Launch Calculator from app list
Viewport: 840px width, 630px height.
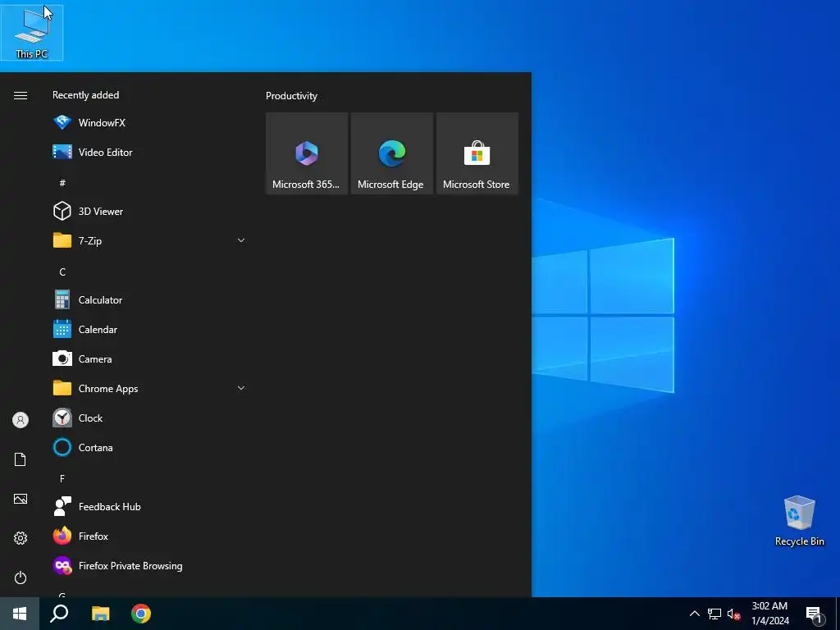tap(149, 300)
